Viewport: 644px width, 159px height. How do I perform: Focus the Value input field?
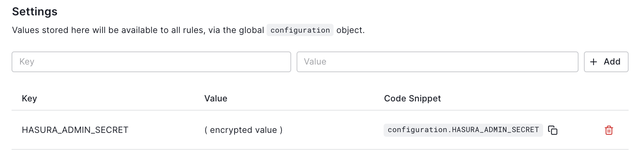pos(437,62)
